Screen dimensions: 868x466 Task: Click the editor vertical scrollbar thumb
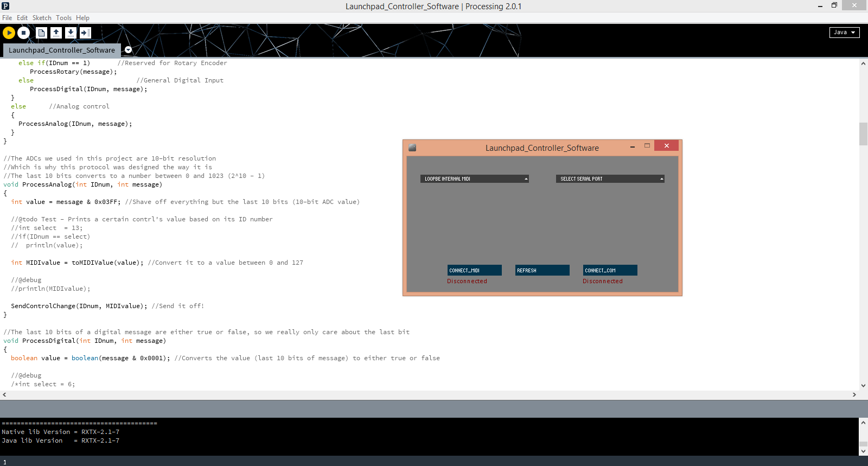pyautogui.click(x=863, y=134)
